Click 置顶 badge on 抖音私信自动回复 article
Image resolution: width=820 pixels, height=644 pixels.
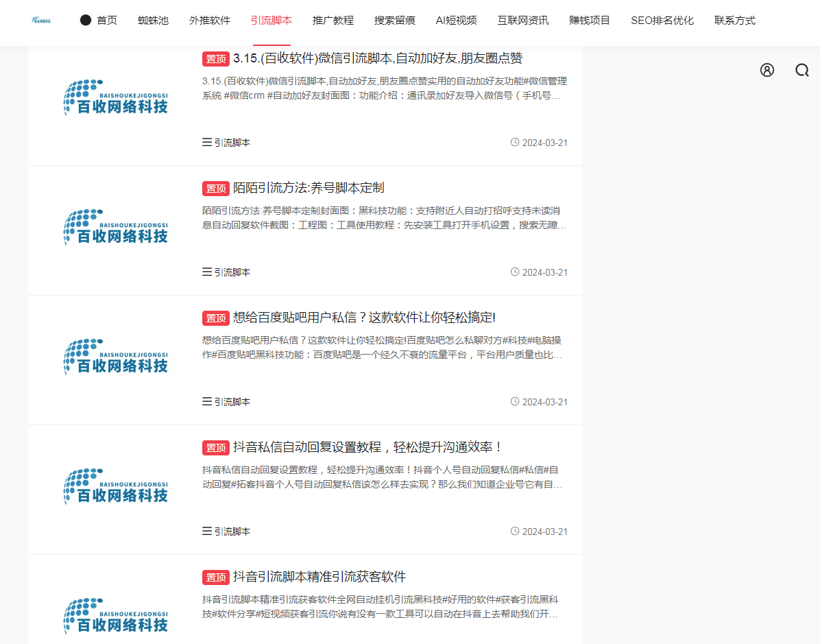point(216,448)
